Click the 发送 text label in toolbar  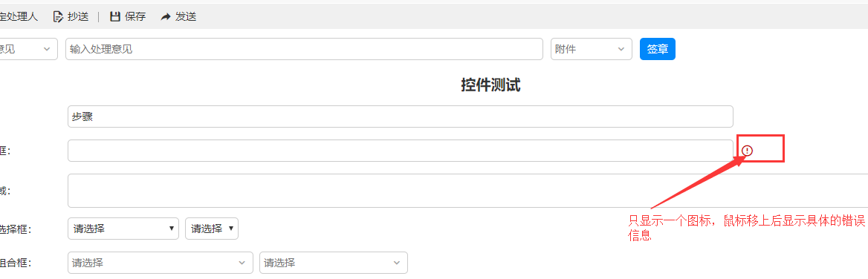(x=186, y=16)
